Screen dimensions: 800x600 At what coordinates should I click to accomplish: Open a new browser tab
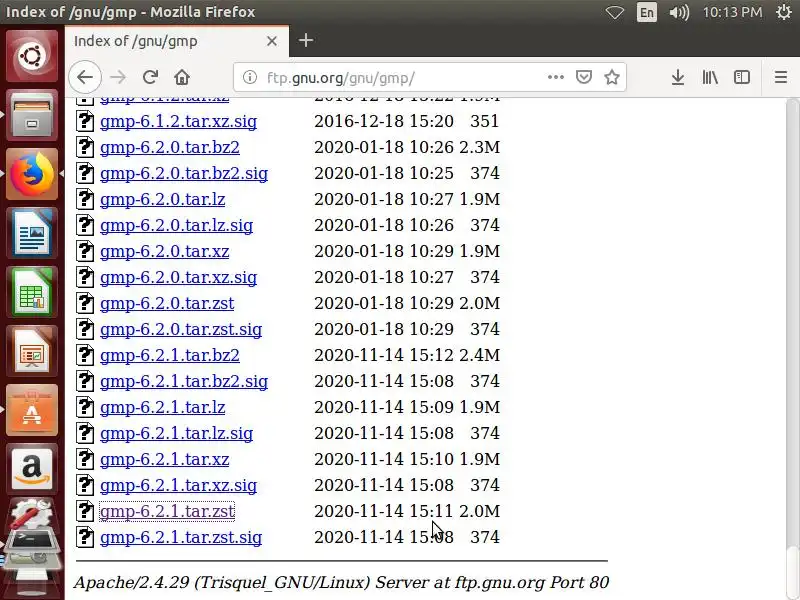(306, 40)
